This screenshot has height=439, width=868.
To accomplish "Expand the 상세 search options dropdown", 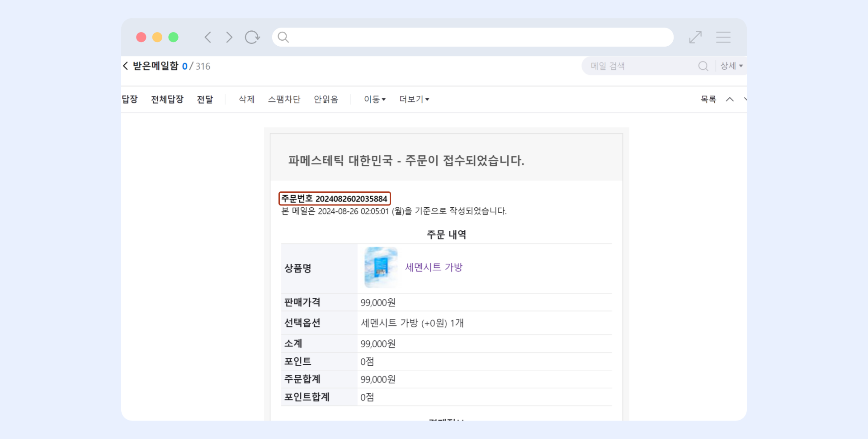I will pos(731,66).
